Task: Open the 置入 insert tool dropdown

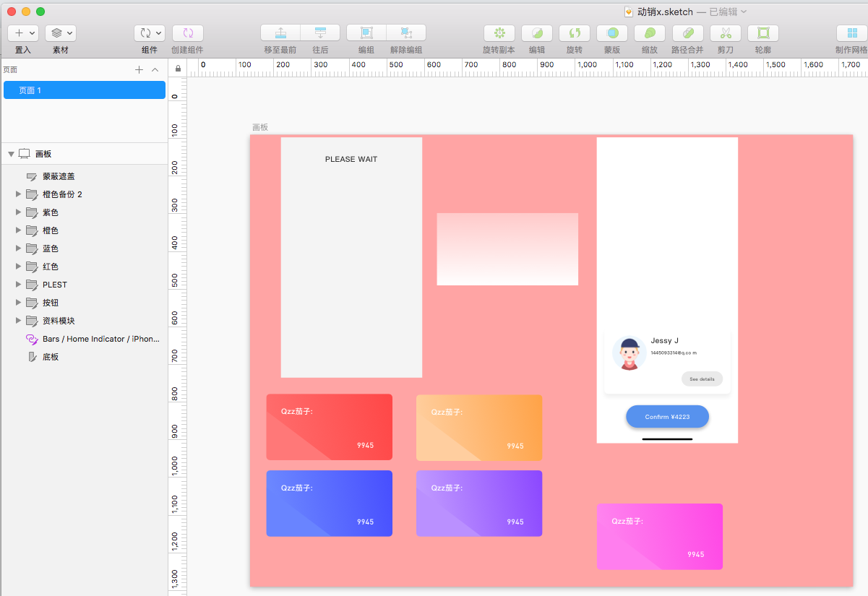Action: tap(23, 33)
